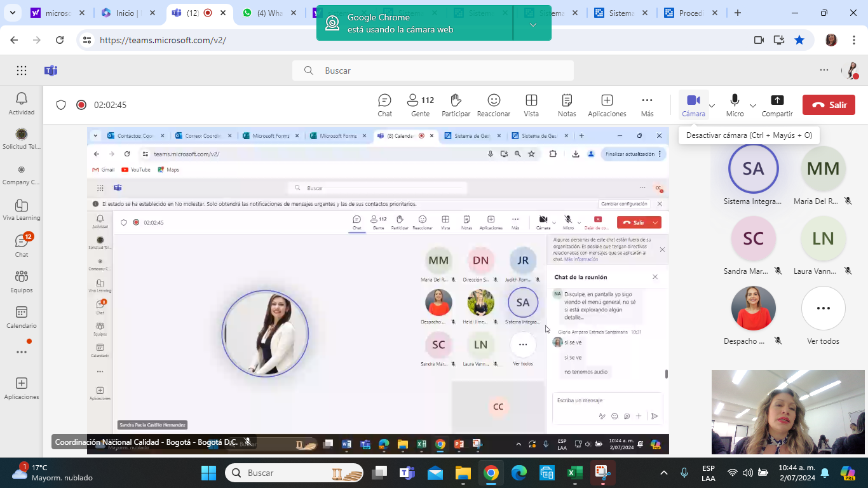The width and height of the screenshot is (868, 488).
Task: Open the Chrome three-dot menu
Action: click(x=854, y=40)
